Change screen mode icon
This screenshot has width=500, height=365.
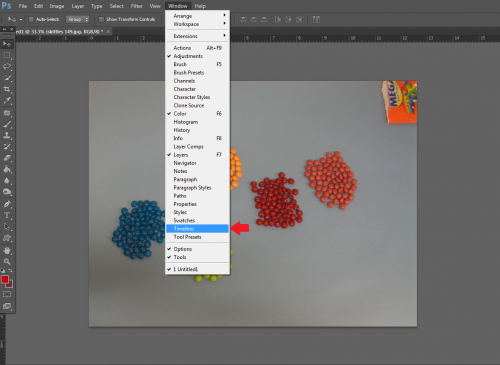point(7,306)
